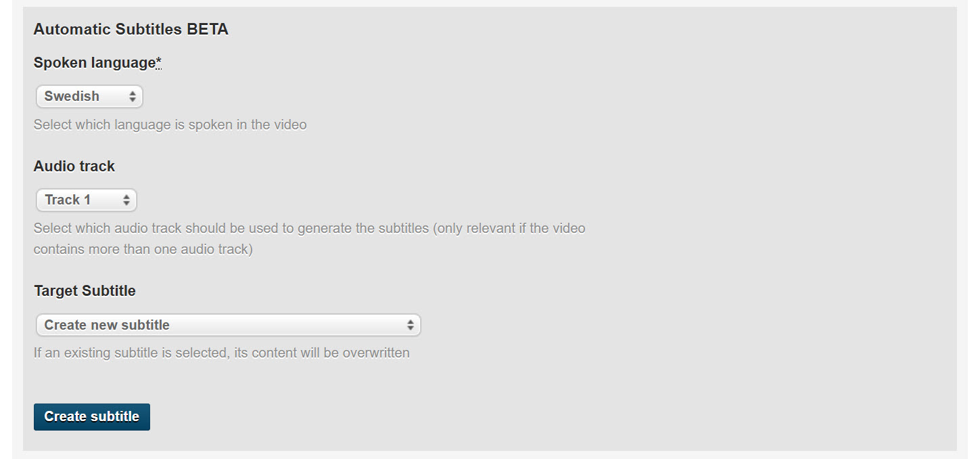Click the 'Swedish' text in the language selector
This screenshot has width=980, height=459.
72,97
